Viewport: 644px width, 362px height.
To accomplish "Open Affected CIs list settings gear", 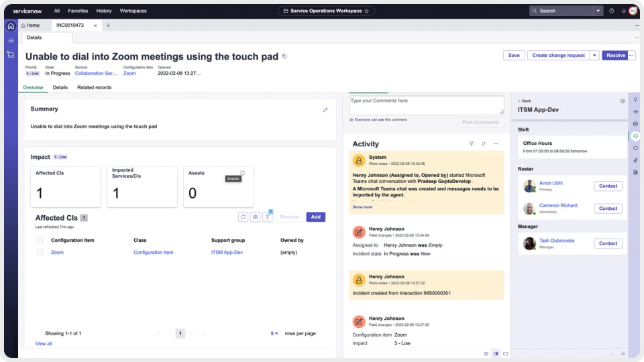I will tap(255, 217).
